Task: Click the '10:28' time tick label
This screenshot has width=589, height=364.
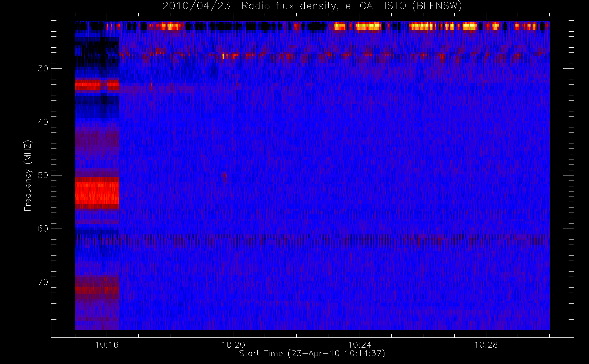Action: (x=486, y=345)
